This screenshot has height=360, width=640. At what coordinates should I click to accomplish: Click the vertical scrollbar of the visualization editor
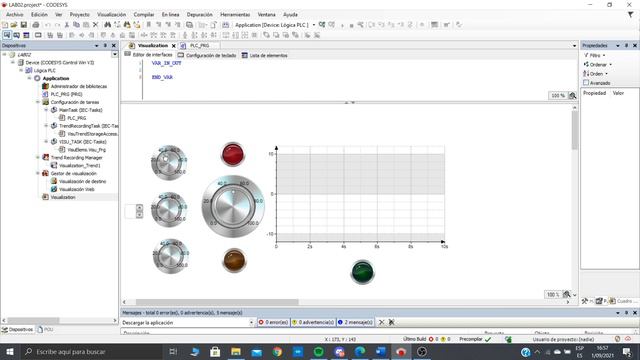click(575, 130)
